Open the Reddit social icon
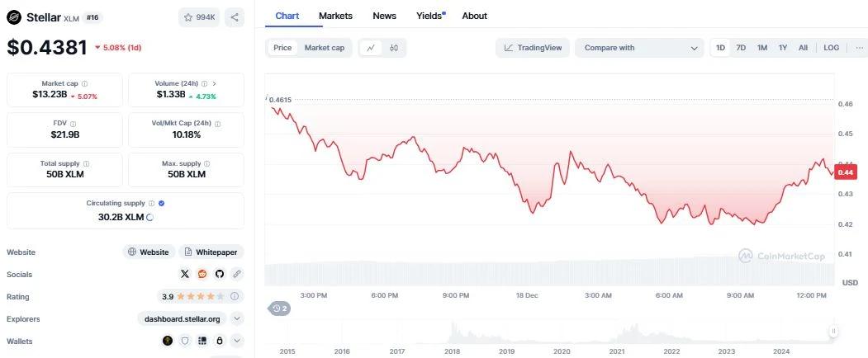The image size is (868, 358). pos(202,274)
